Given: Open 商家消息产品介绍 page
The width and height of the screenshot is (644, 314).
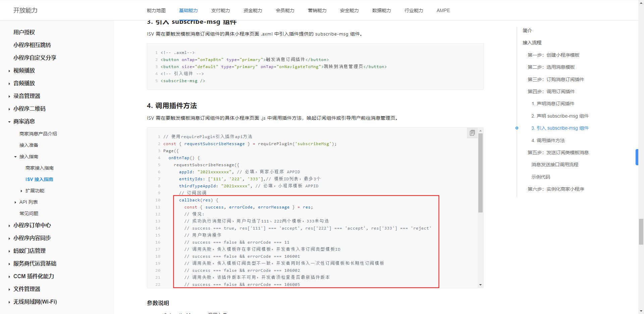Looking at the screenshot, I should tap(38, 134).
